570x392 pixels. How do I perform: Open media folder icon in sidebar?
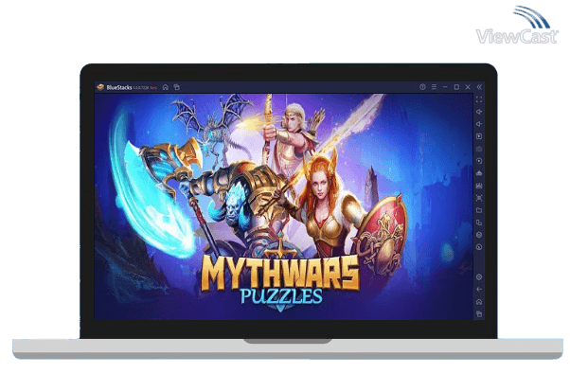479,210
